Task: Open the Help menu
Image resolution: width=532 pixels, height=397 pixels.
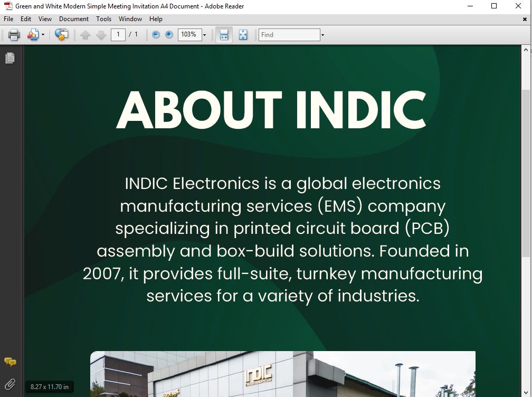Action: (156, 19)
